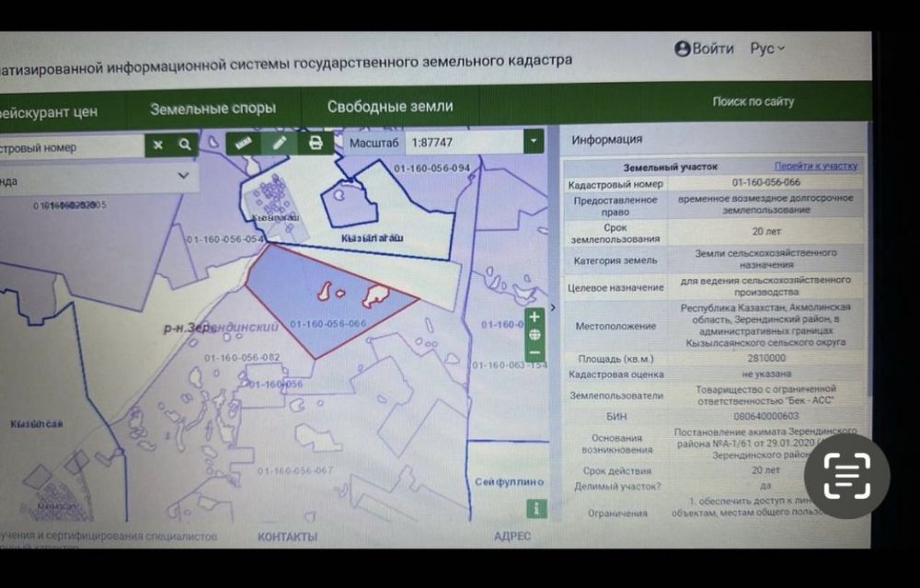Click parcel label 01-160-056-067 on map
Viewport: 920px width, 588px height.
[295, 470]
